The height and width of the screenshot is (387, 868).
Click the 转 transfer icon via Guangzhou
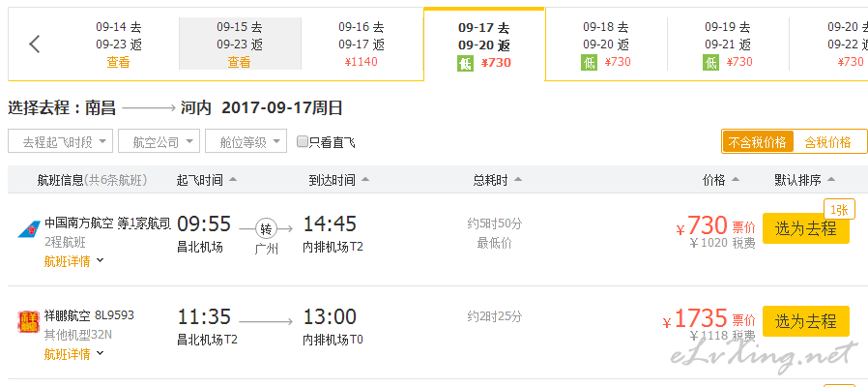coord(266,228)
